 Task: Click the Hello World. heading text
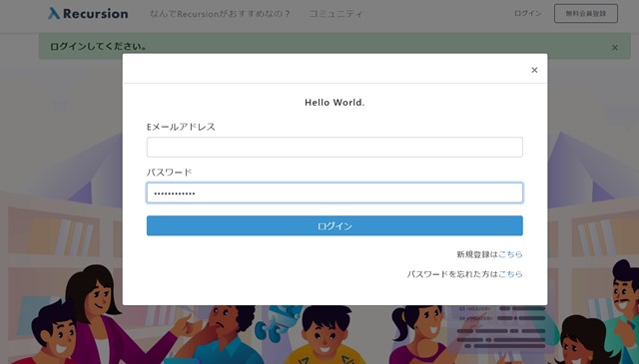point(334,103)
